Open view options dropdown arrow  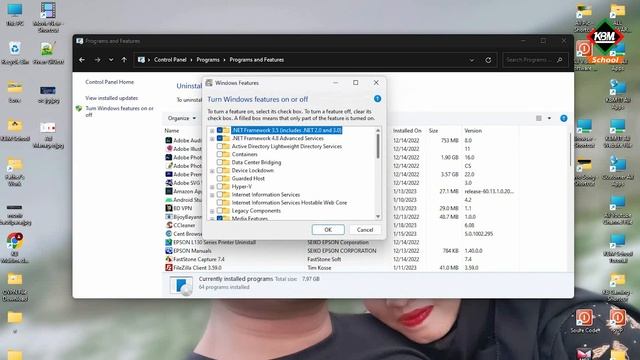pyautogui.click(x=549, y=118)
